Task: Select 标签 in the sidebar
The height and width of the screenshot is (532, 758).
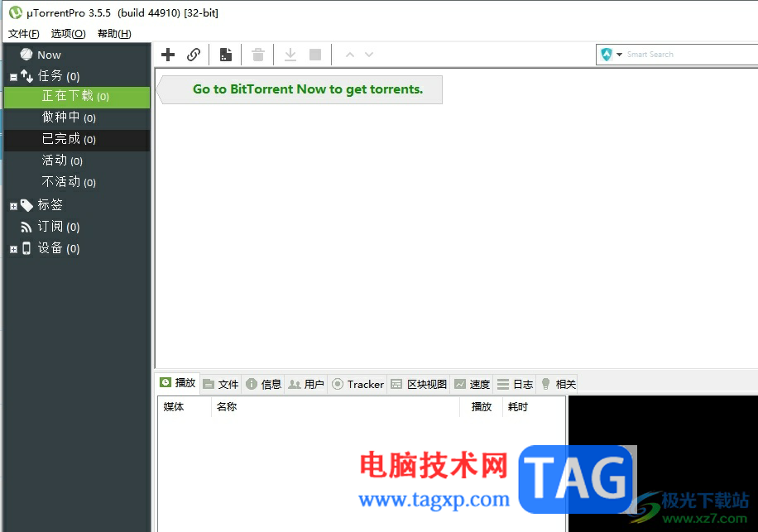Action: pyautogui.click(x=50, y=205)
